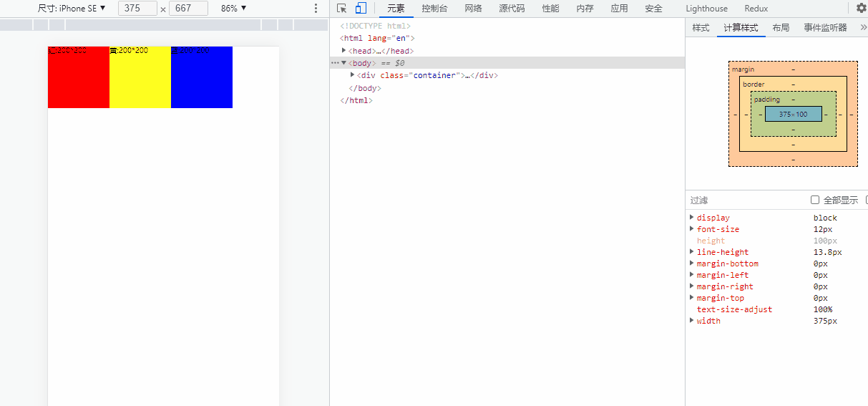
Task: Expand the margin-bottom computed property
Action: [x=691, y=264]
